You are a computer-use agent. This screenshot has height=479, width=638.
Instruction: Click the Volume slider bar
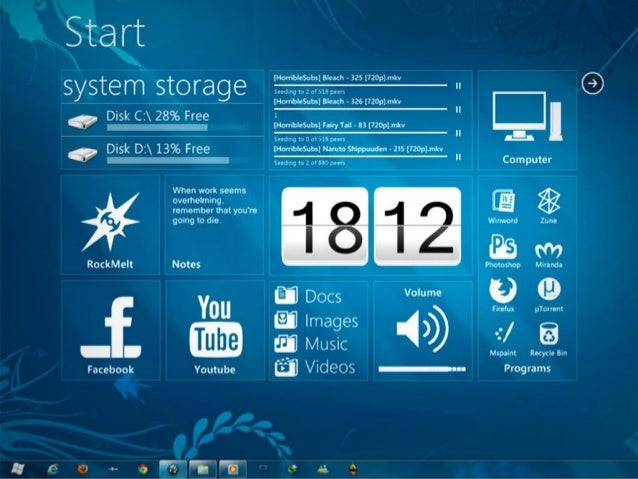[422, 369]
